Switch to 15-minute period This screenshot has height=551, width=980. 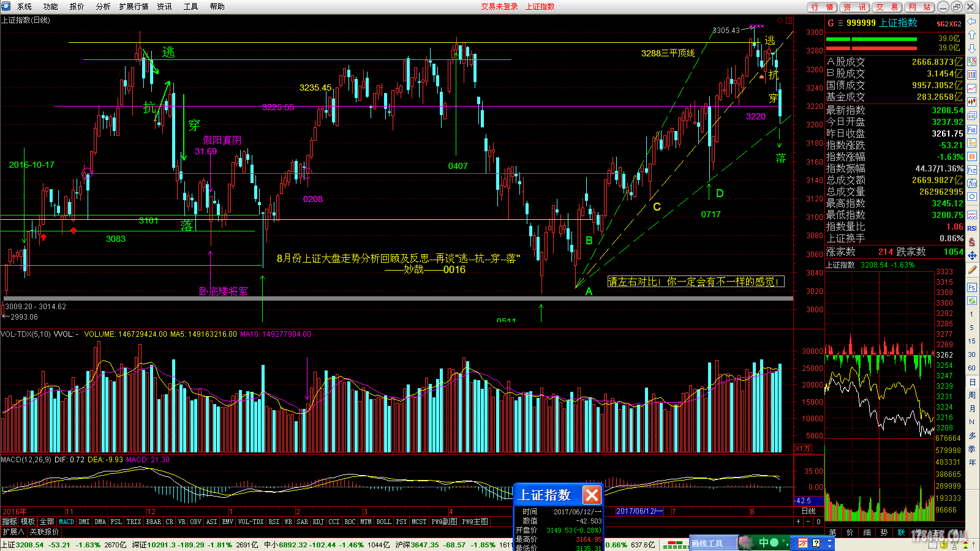pos(971,341)
